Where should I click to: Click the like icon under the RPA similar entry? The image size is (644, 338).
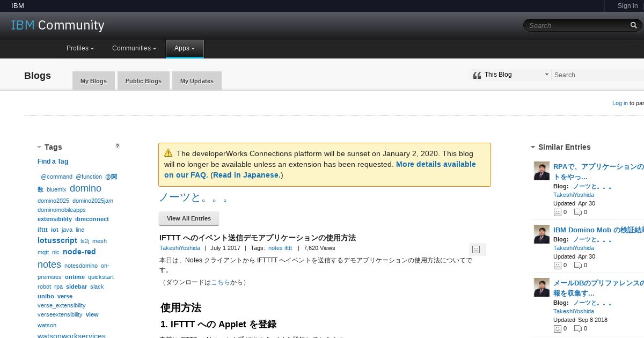(557, 212)
